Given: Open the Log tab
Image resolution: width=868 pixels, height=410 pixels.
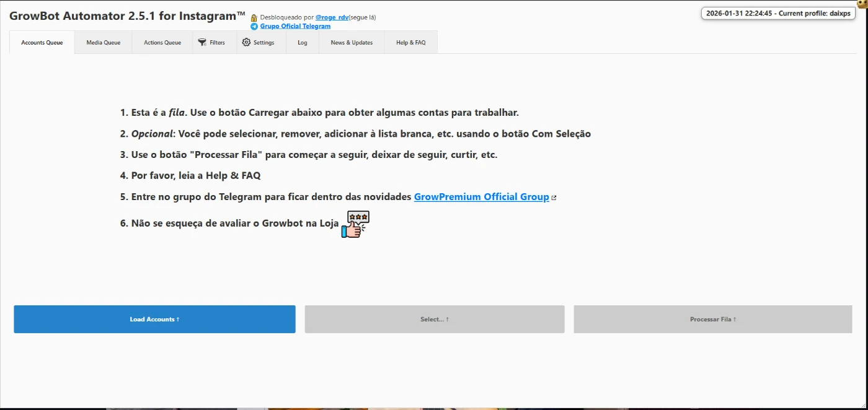Looking at the screenshot, I should coord(302,43).
